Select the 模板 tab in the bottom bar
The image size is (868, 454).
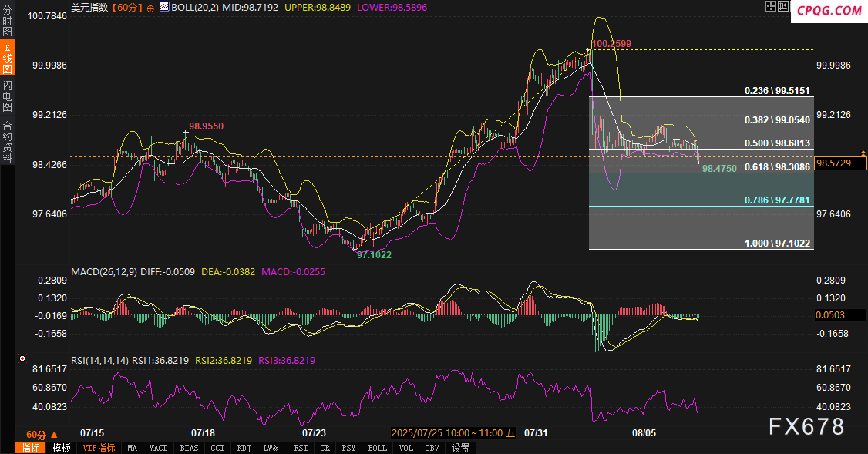tap(62, 448)
